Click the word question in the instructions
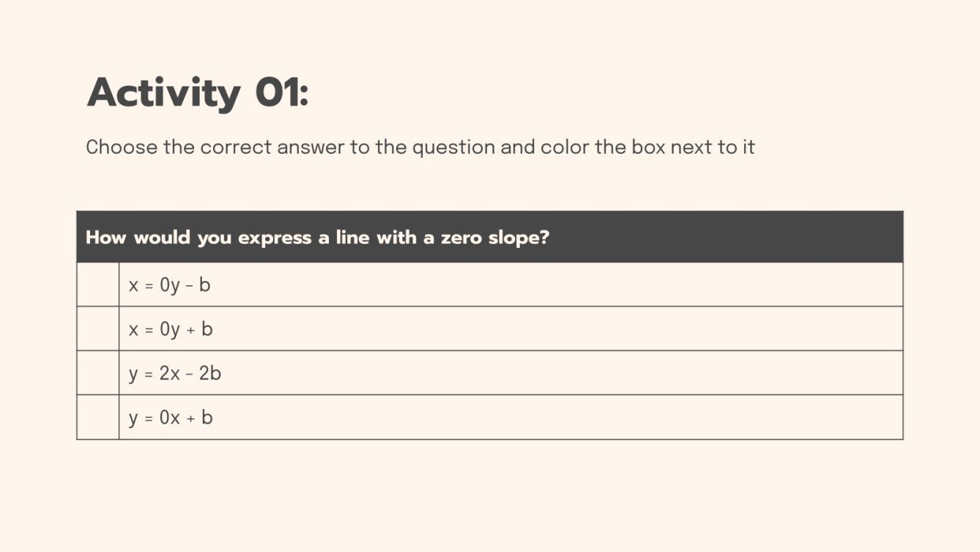Image resolution: width=980 pixels, height=552 pixels. (x=453, y=147)
